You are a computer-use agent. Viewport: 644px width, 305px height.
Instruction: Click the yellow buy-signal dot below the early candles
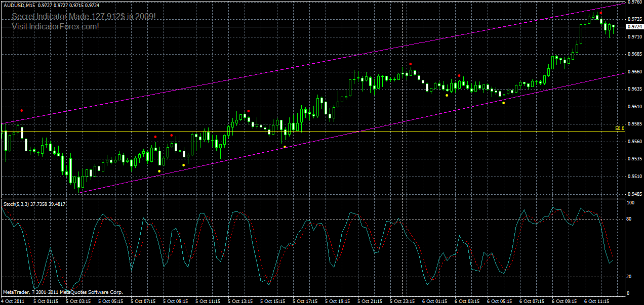[x=159, y=171]
